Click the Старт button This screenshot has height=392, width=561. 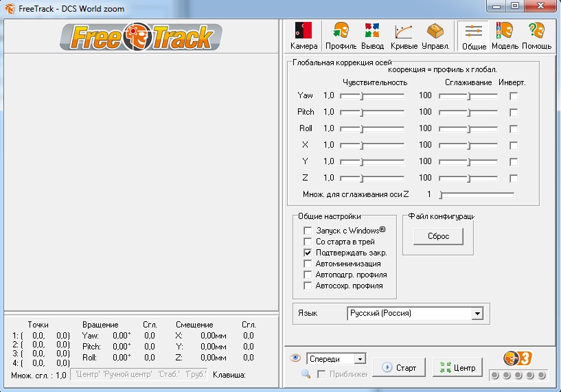(x=399, y=367)
